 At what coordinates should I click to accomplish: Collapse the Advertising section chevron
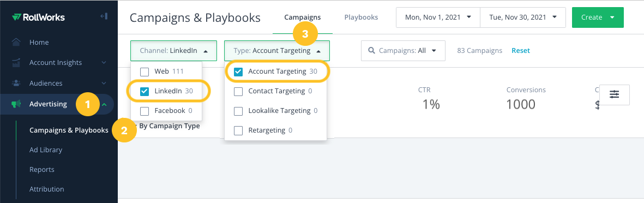coord(104,104)
